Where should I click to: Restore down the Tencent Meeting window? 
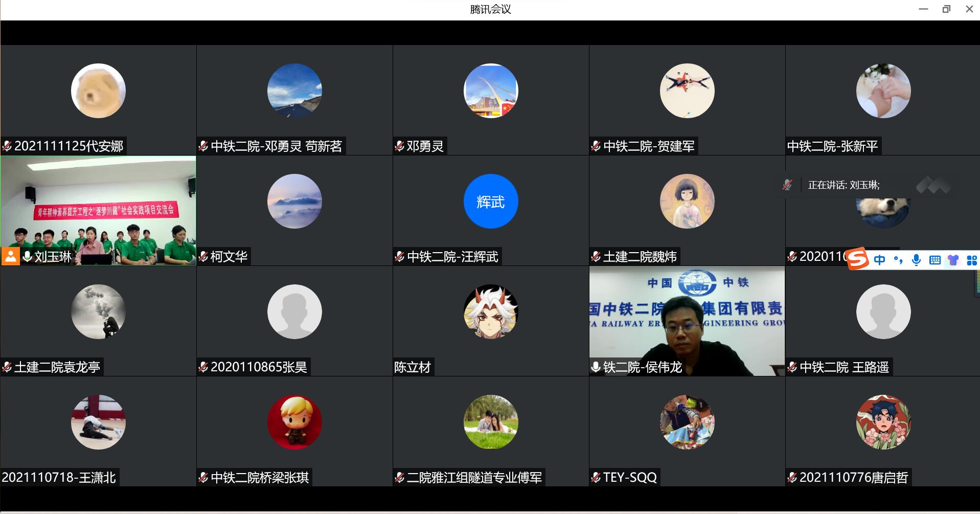(x=946, y=9)
